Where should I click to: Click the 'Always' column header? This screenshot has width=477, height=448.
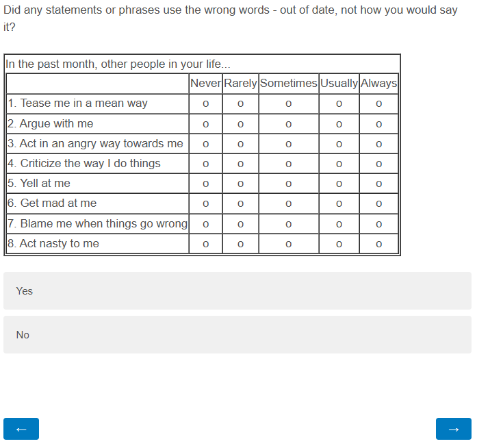click(378, 84)
